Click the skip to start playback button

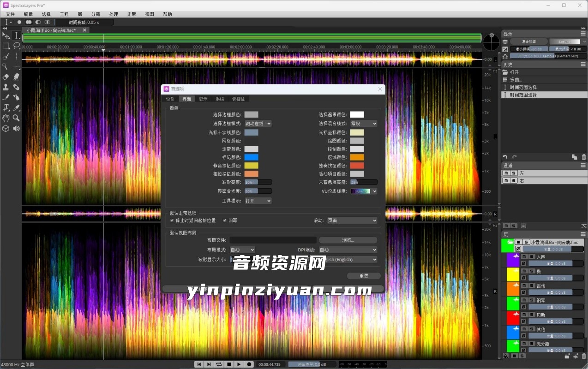[199, 364]
